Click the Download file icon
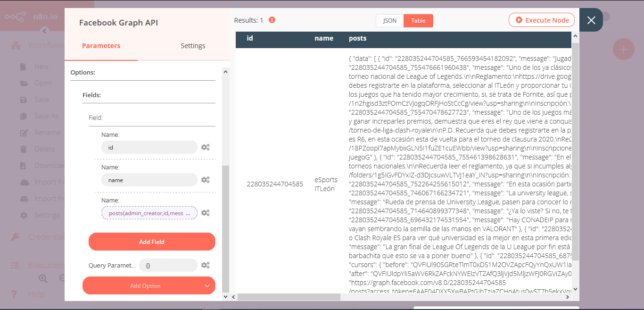Screen dimensions: 644x310 coord(23,166)
